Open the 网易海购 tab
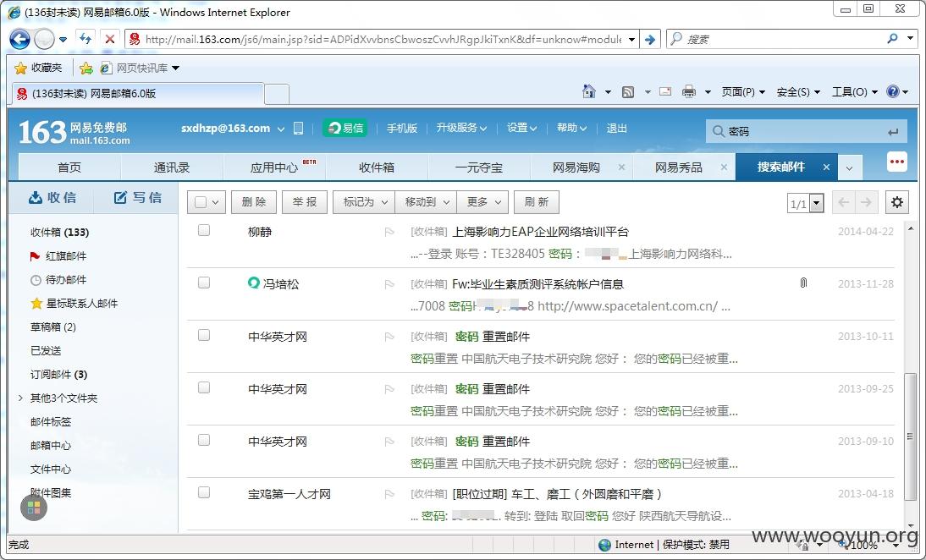The image size is (926, 560). pos(576,167)
